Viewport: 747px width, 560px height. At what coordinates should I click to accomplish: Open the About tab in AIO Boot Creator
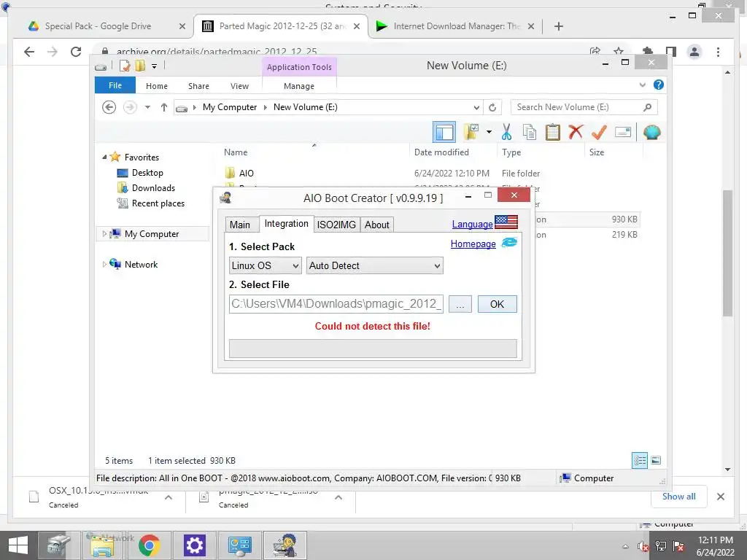click(x=377, y=225)
